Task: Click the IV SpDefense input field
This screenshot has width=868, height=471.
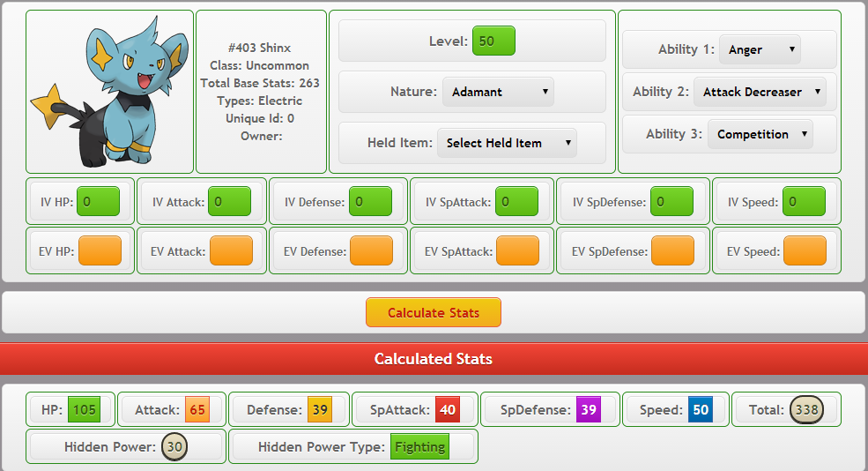Action: click(671, 202)
